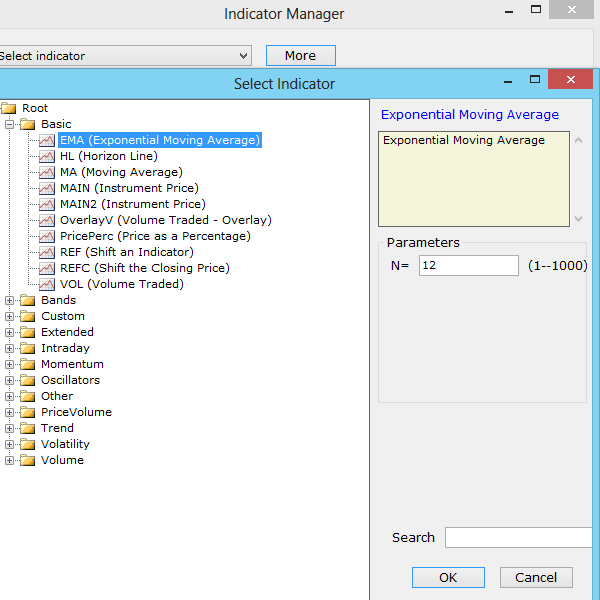
Task: Click the EMA indicator chart icon
Action: click(x=47, y=141)
